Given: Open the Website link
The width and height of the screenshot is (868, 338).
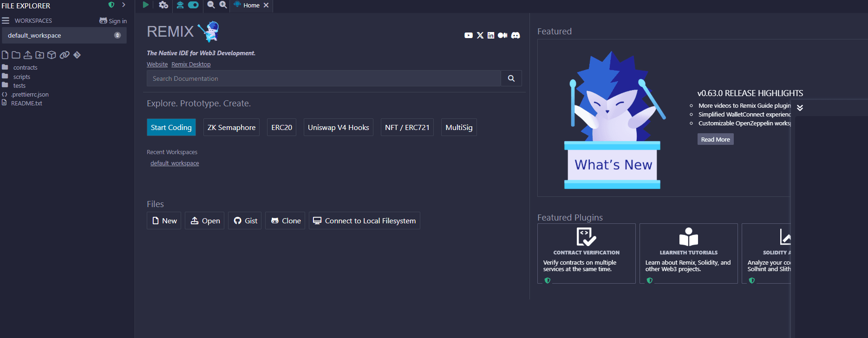Looking at the screenshot, I should [x=157, y=65].
